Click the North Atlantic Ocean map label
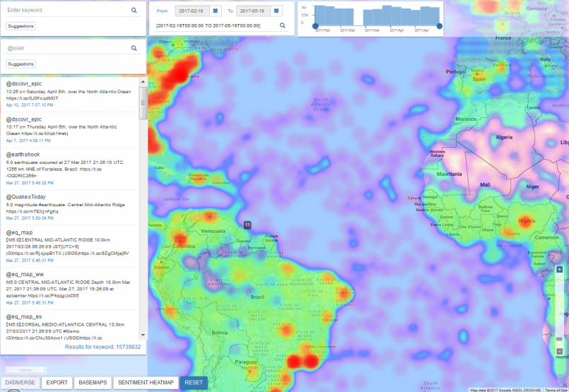 click(x=321, y=104)
